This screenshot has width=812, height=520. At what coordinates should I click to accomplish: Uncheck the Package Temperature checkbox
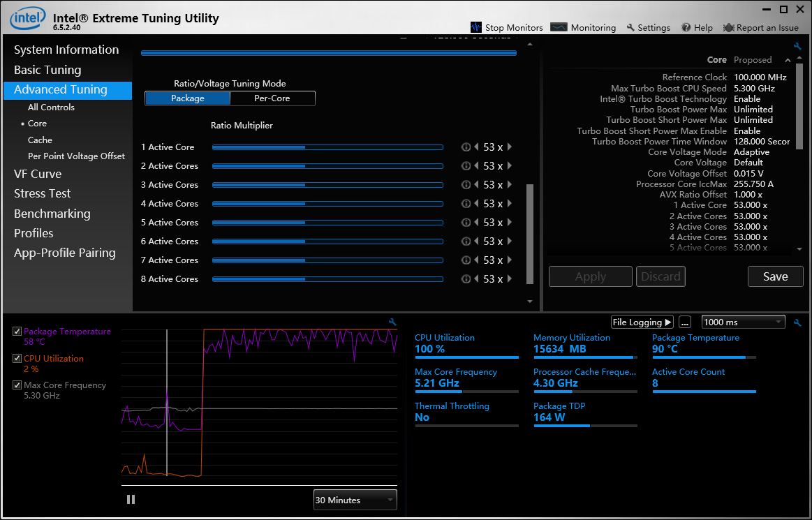coord(17,332)
